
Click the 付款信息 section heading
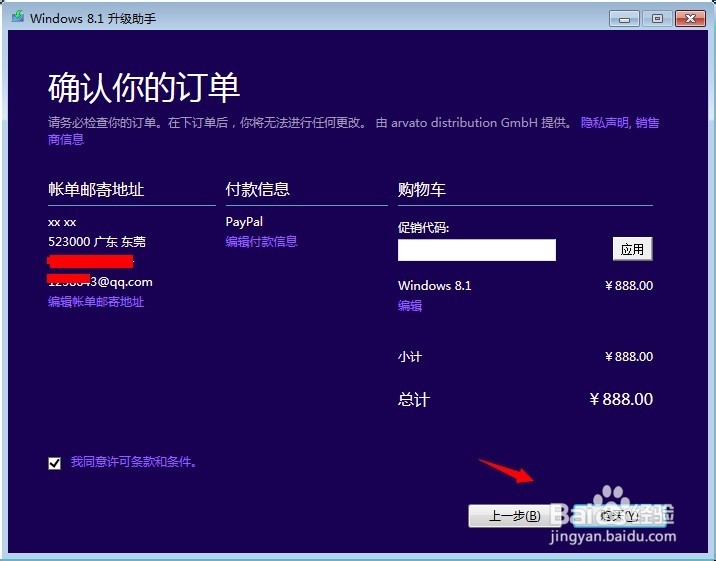click(258, 189)
